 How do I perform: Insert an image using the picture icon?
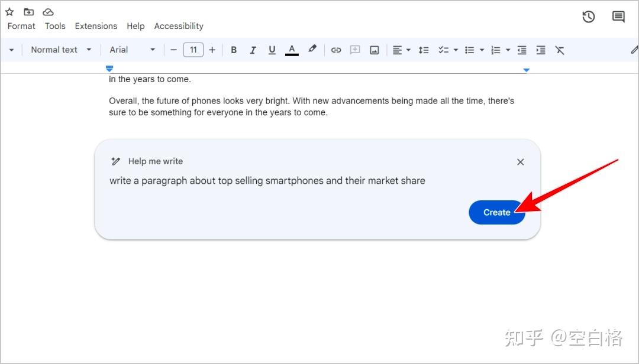[374, 50]
